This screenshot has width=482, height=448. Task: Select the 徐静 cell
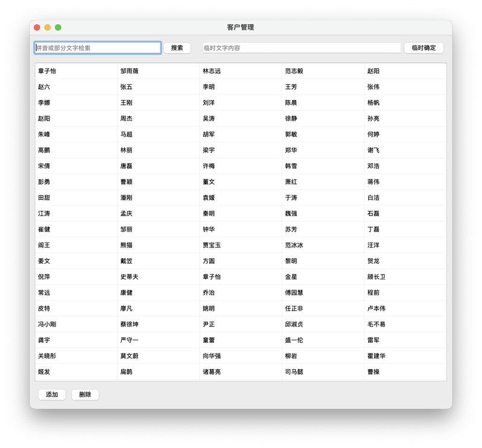coord(324,119)
